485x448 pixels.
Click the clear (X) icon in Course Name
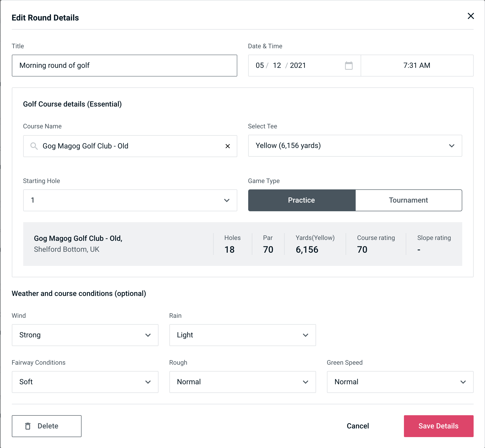point(228,146)
